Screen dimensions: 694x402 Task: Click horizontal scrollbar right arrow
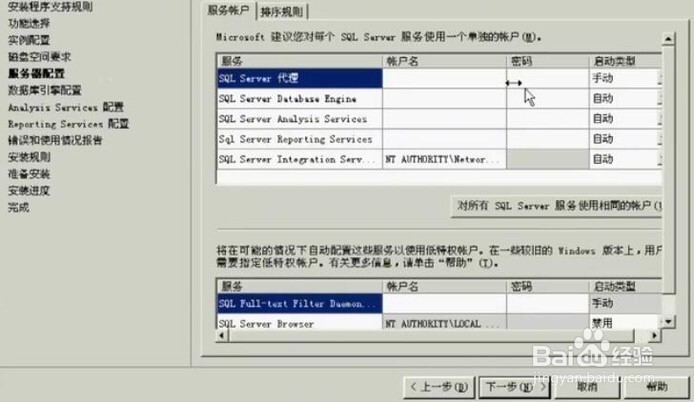pyautogui.click(x=654, y=336)
